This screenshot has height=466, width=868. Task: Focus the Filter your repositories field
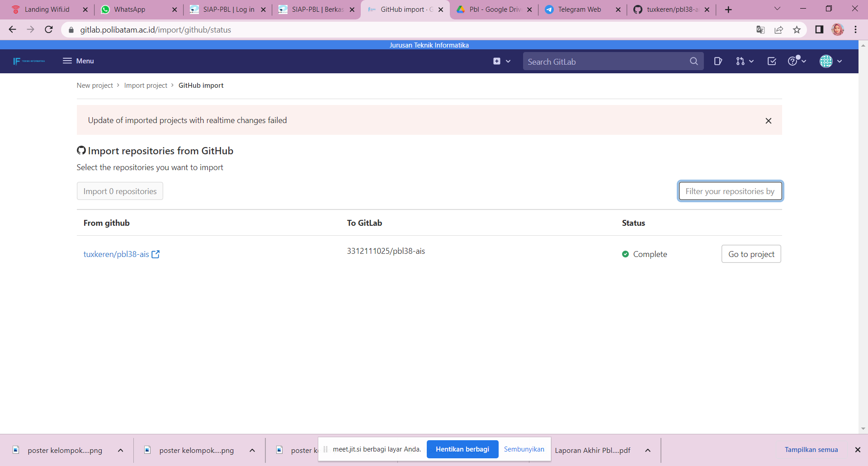730,191
